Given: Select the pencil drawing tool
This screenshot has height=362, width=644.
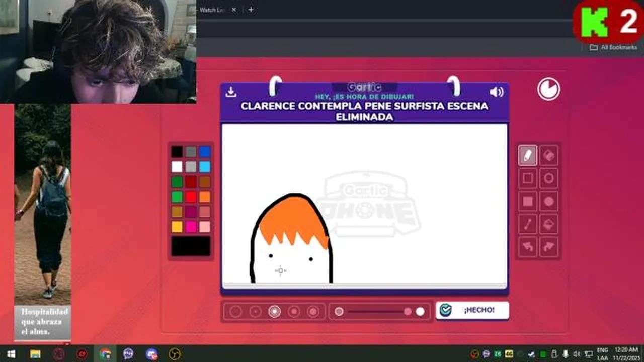Looking at the screenshot, I should (x=528, y=155).
